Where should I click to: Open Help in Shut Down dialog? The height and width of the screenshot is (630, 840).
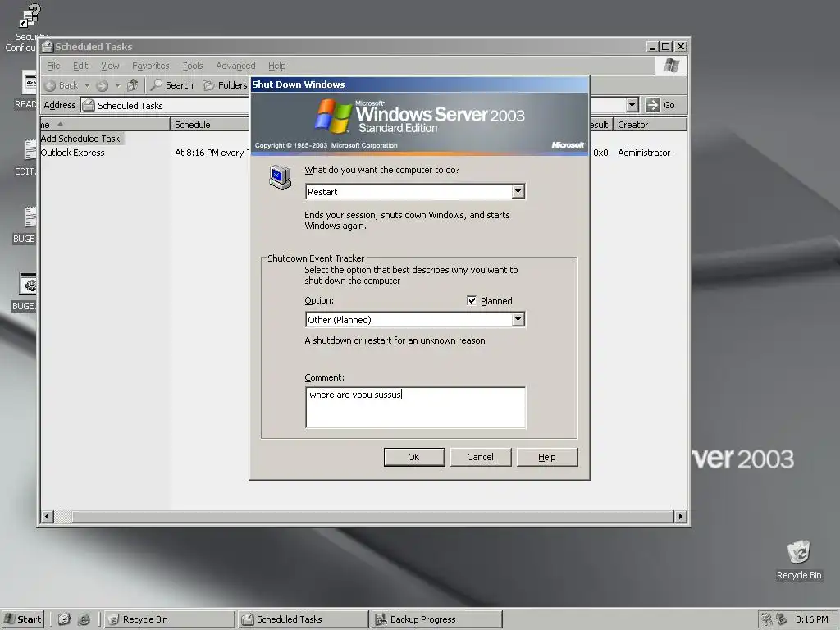coord(547,457)
